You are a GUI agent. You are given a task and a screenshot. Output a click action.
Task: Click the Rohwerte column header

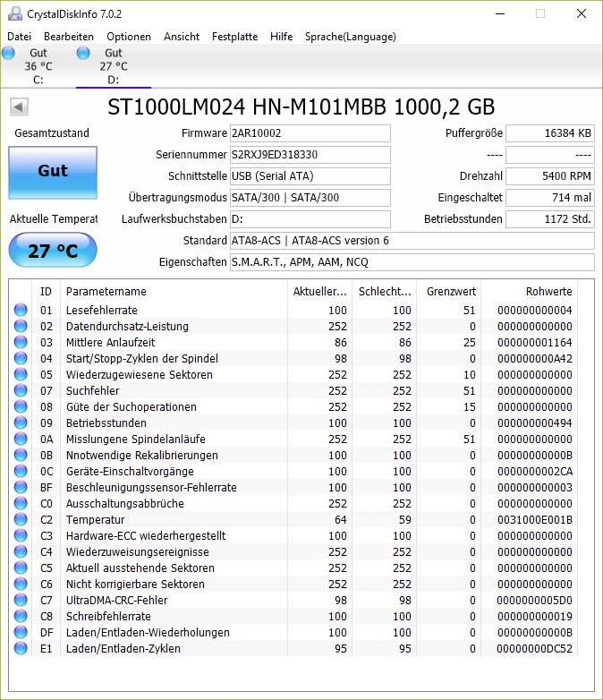(x=529, y=292)
